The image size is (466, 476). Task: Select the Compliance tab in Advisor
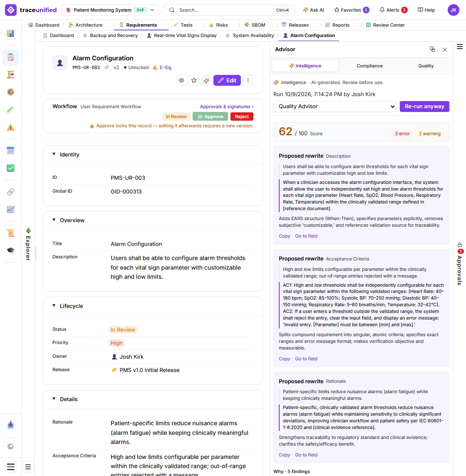click(369, 66)
